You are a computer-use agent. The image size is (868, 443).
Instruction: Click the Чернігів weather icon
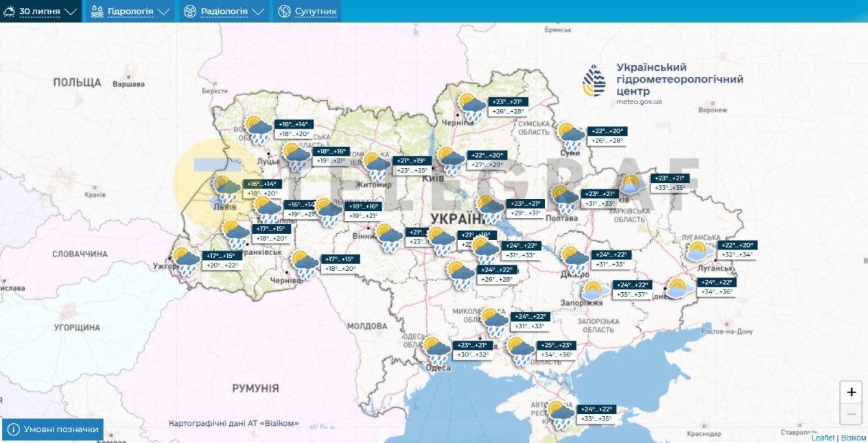pyautogui.click(x=471, y=108)
